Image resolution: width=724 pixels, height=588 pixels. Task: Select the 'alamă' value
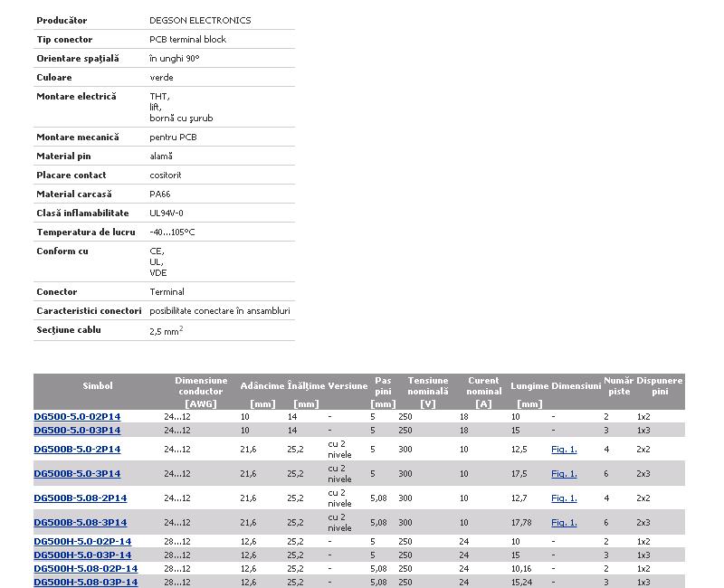(161, 156)
